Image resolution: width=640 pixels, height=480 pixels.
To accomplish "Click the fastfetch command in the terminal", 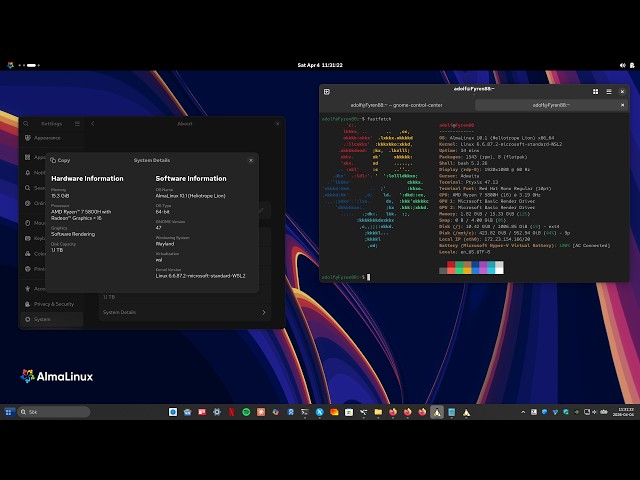I will (379, 119).
